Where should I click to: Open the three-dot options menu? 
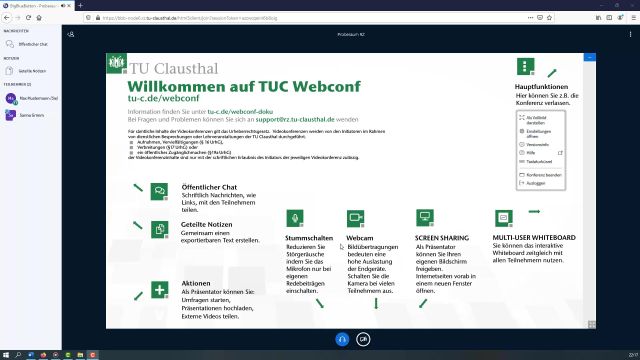click(x=630, y=35)
